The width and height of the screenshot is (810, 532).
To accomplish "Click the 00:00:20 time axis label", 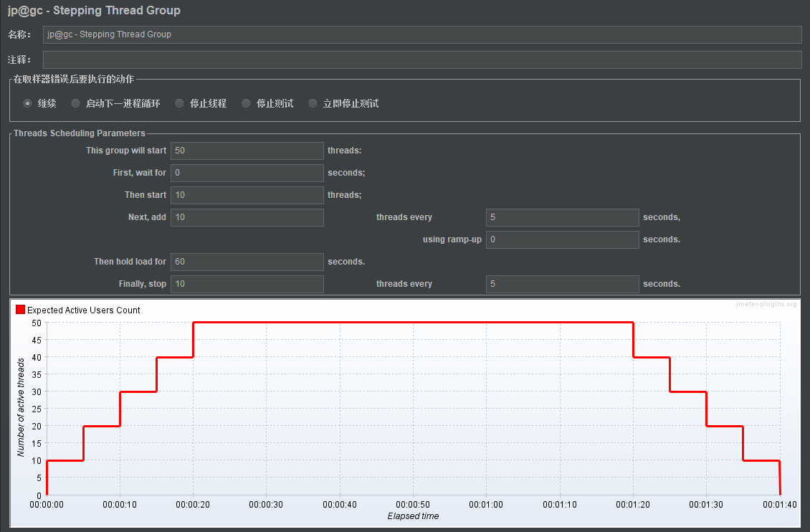I will pyautogui.click(x=193, y=505).
